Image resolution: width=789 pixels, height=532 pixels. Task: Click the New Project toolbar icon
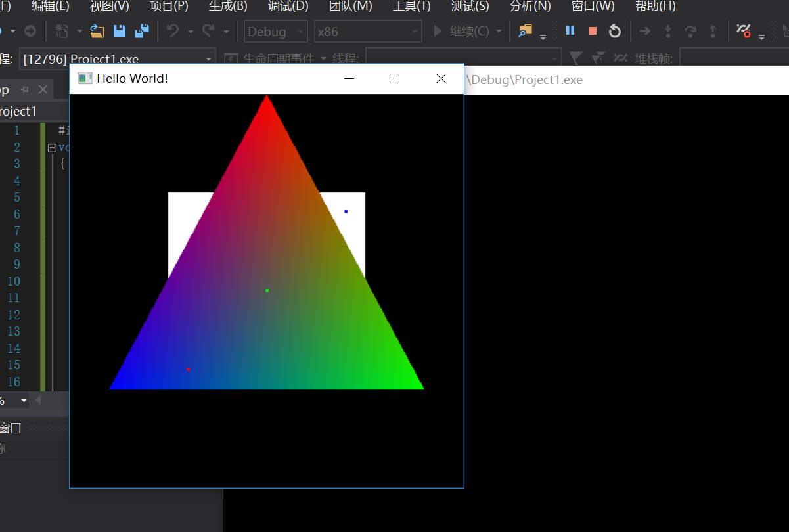(x=62, y=31)
